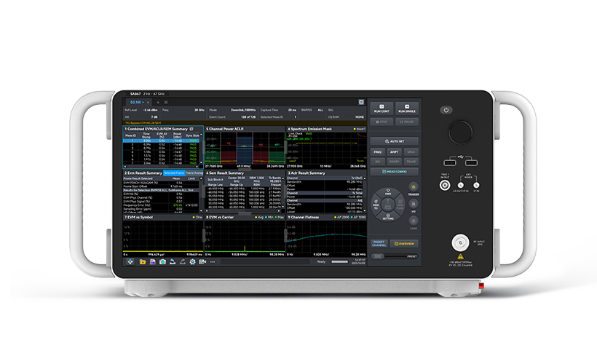Click the save icon in bottom toolbar
Image resolution: width=597 pixels, height=364 pixels.
click(153, 261)
